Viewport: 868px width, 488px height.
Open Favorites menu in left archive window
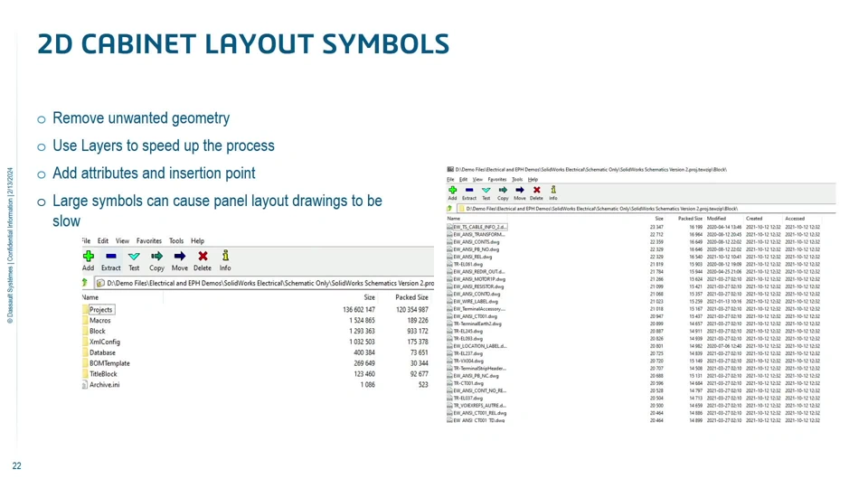point(149,241)
